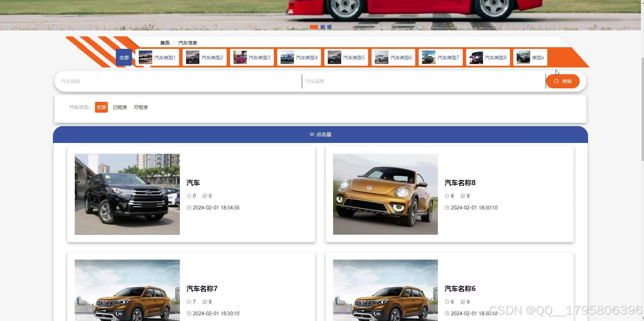Click the 汽车信息 breadcrumb

[188, 43]
